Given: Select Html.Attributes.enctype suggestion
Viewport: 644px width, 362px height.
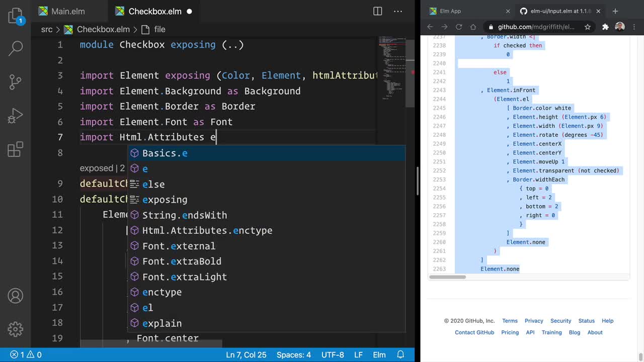Looking at the screenshot, I should click(207, 230).
